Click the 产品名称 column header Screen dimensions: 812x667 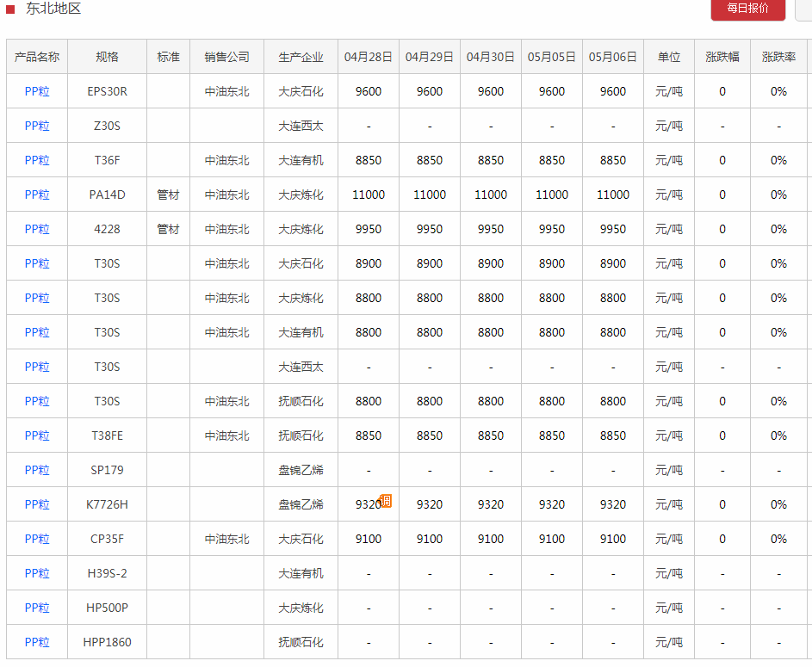click(37, 57)
